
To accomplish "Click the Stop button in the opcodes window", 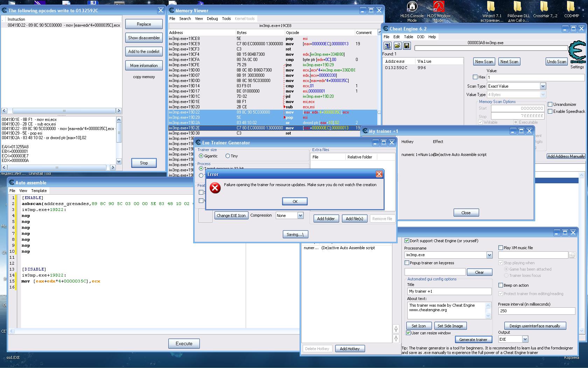I will (x=144, y=163).
